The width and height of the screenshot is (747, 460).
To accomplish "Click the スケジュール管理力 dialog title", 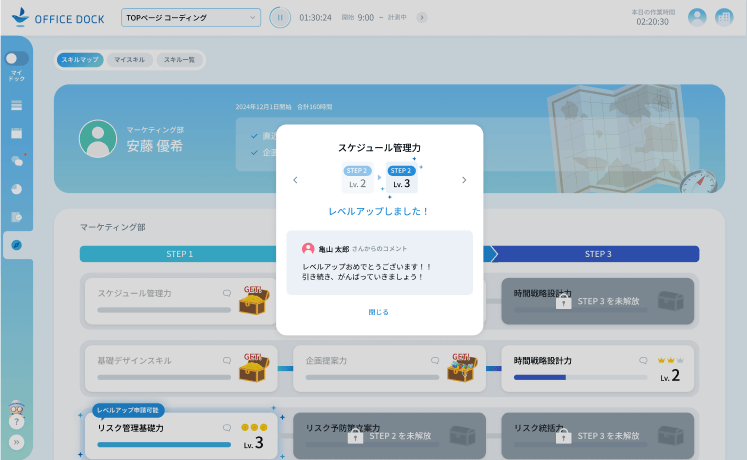I will 379,148.
